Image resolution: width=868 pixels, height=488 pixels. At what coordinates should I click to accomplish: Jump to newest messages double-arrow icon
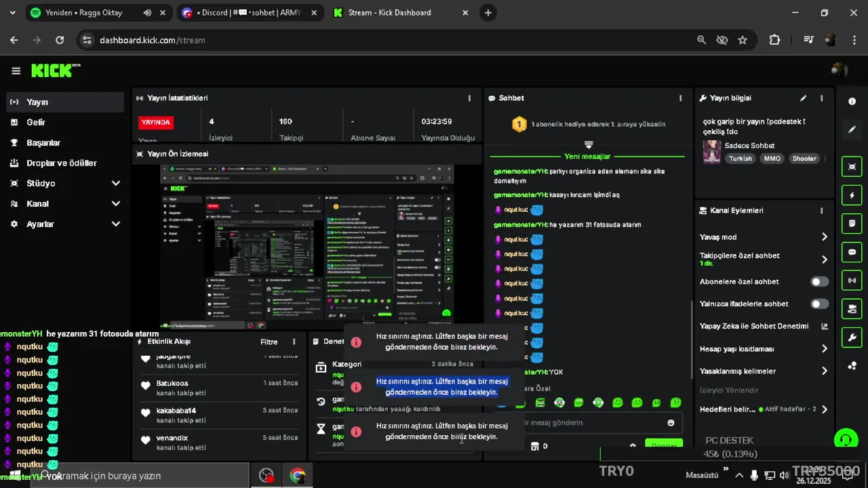point(589,144)
